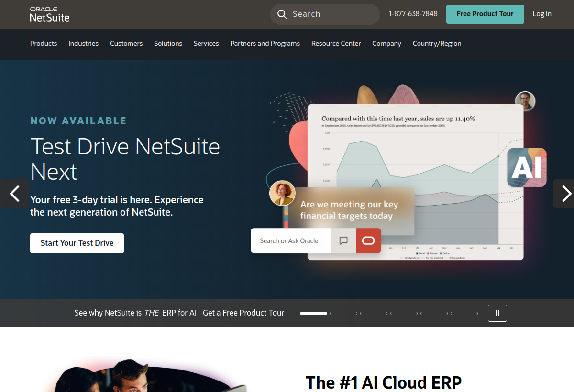The width and height of the screenshot is (574, 392).
Task: Open the Get a Free Product Tour link
Action: pyautogui.click(x=243, y=313)
